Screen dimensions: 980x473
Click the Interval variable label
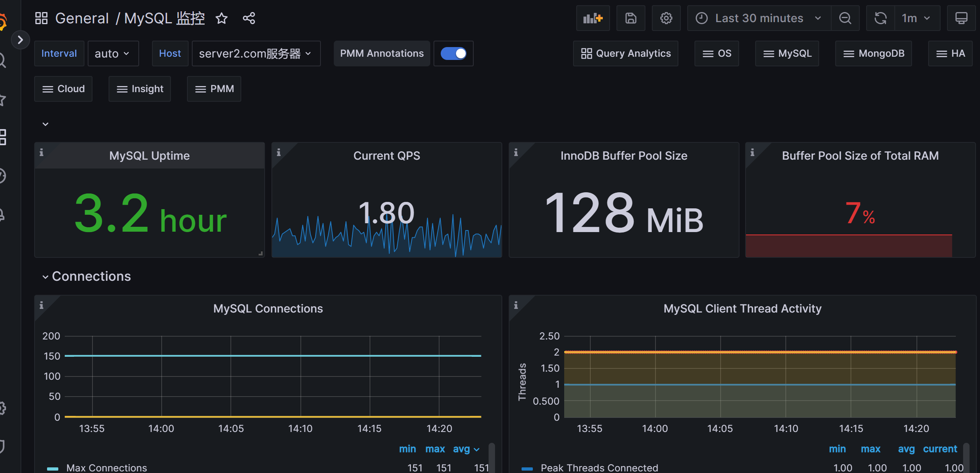coord(59,53)
